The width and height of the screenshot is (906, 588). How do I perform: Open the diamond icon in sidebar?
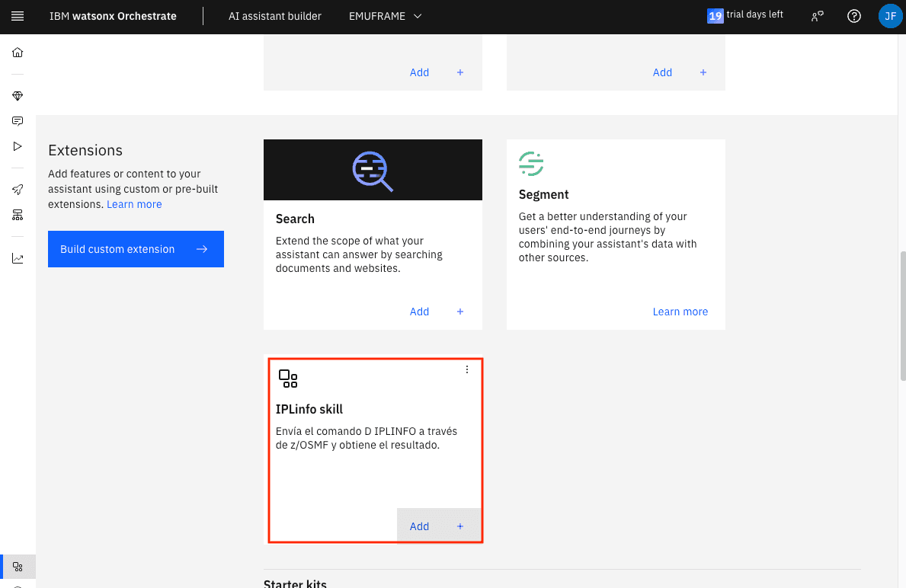click(18, 96)
